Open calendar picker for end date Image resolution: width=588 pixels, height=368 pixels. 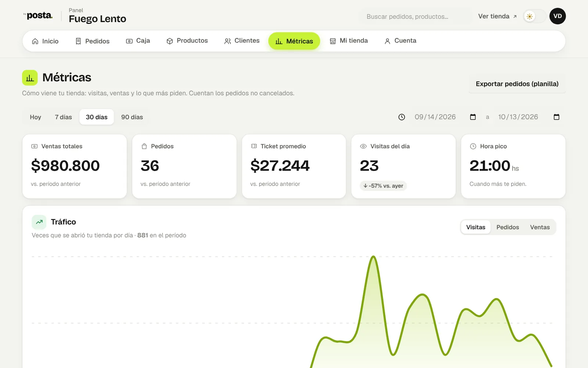[x=556, y=117]
